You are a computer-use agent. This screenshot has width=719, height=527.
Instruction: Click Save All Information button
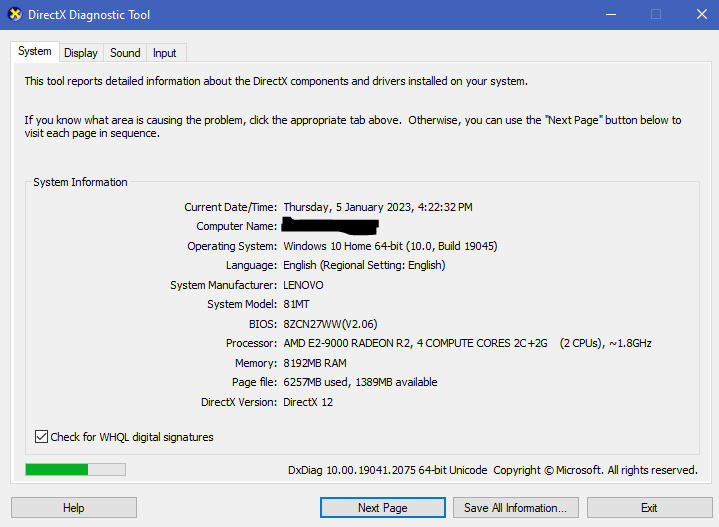(515, 508)
